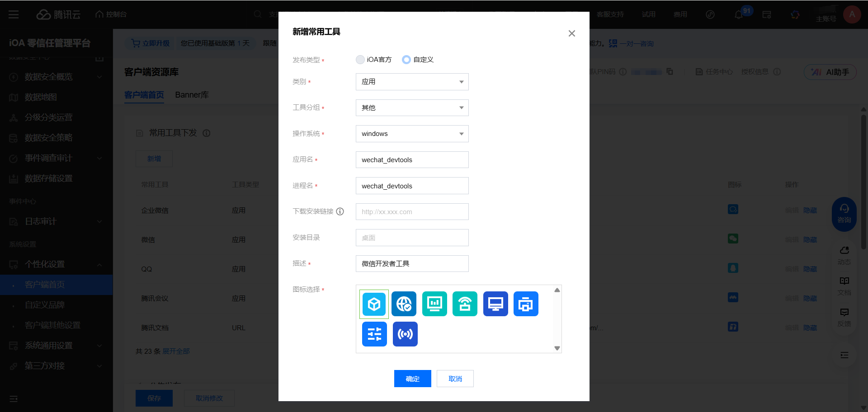Focus the 描述 input field
The image size is (868, 412).
click(412, 264)
